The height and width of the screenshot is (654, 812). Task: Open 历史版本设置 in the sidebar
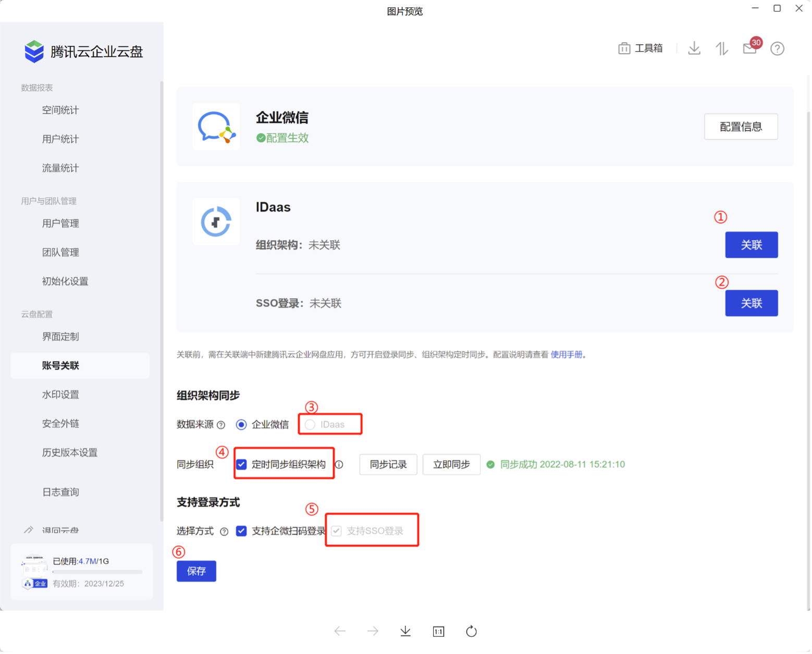tap(70, 453)
